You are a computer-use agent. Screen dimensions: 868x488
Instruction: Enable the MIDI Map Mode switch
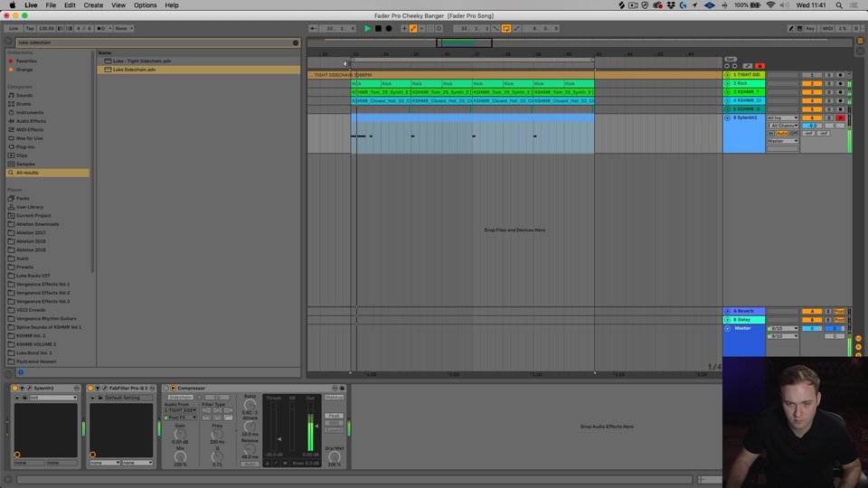coord(827,28)
